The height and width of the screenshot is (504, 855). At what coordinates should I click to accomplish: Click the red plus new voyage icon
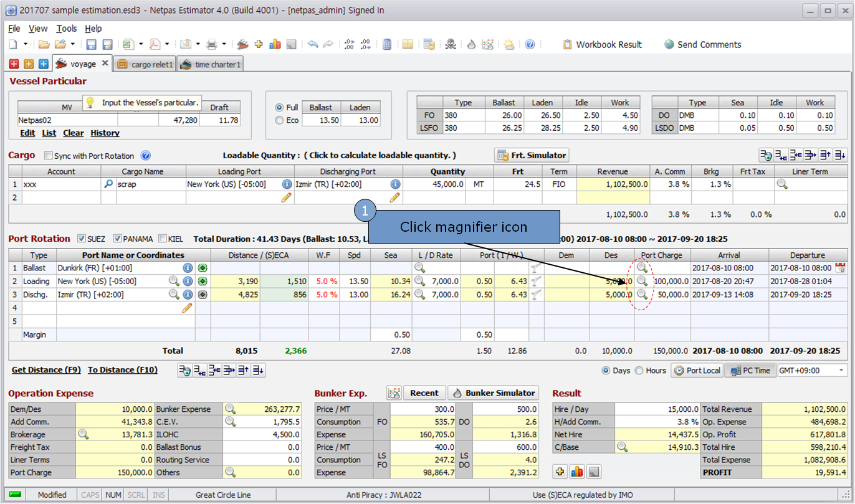(14, 64)
